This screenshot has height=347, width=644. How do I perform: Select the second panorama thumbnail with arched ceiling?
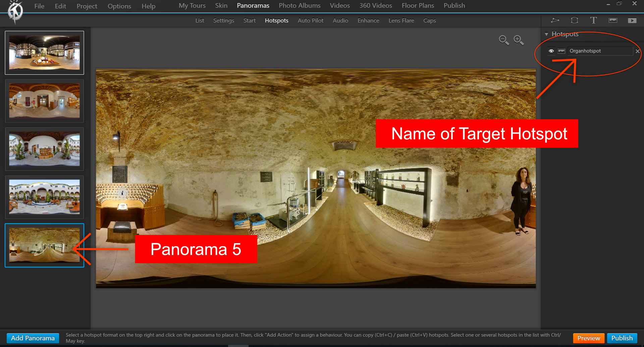click(44, 101)
